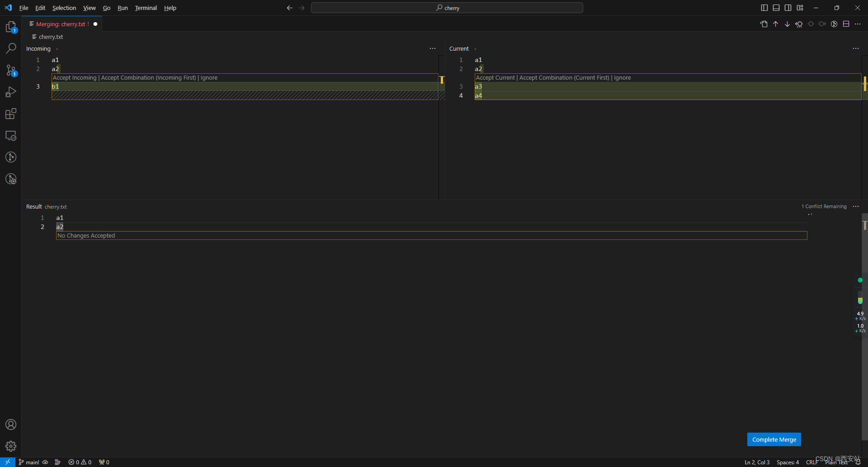Open the Edit menu

pos(40,8)
